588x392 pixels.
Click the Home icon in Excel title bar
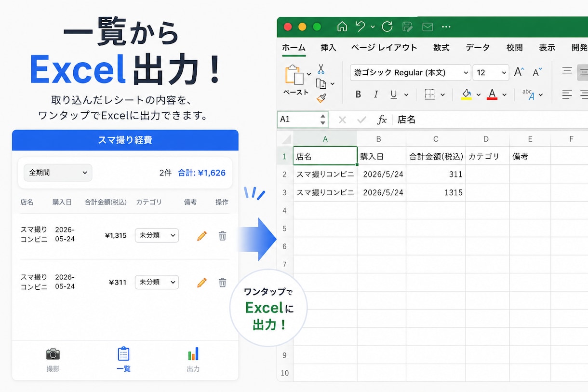[x=342, y=27]
